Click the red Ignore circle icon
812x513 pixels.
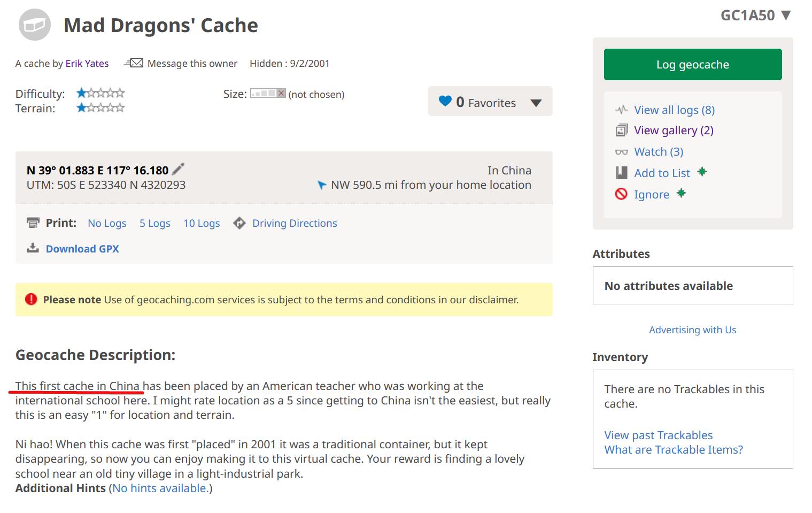point(621,194)
